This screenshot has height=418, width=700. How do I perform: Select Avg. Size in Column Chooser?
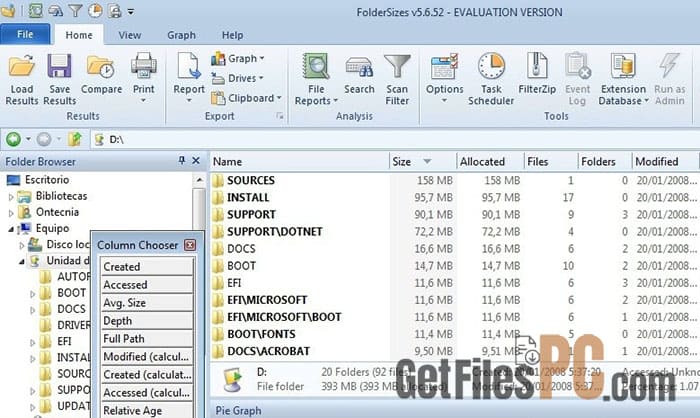coord(147,302)
